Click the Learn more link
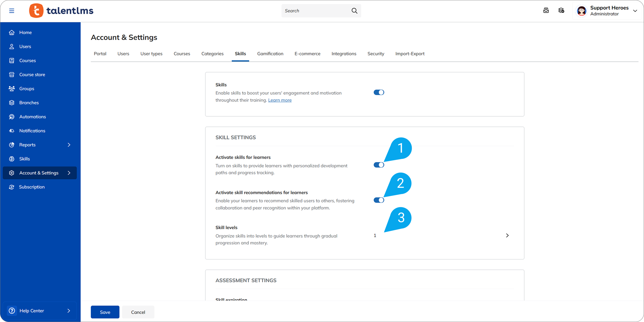Image resolution: width=644 pixels, height=322 pixels. [x=279, y=100]
